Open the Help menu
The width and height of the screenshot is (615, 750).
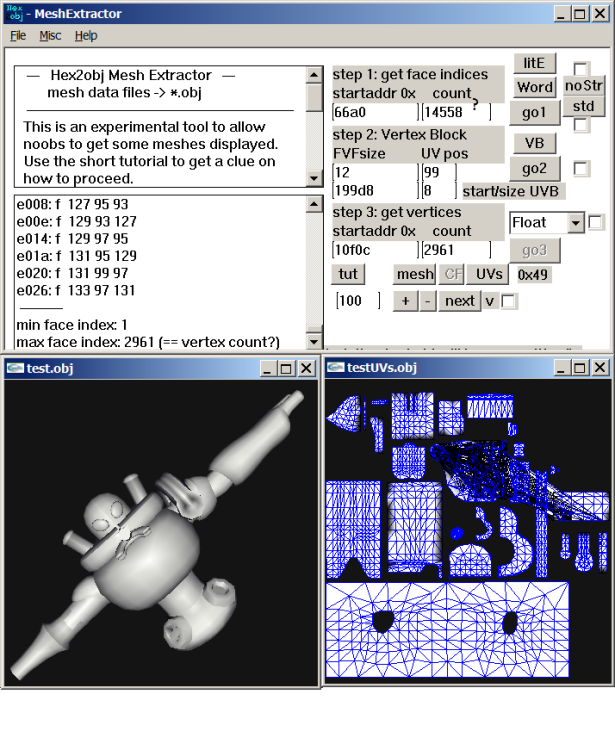coord(86,36)
